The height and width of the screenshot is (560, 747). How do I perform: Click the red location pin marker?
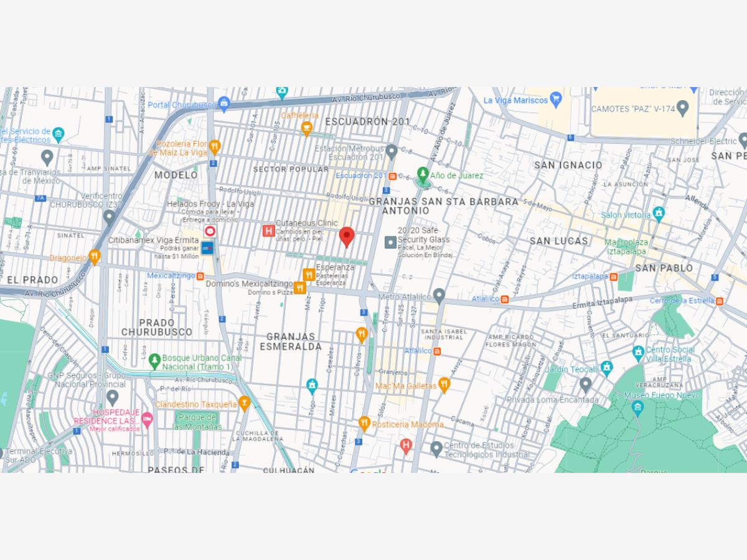click(347, 237)
